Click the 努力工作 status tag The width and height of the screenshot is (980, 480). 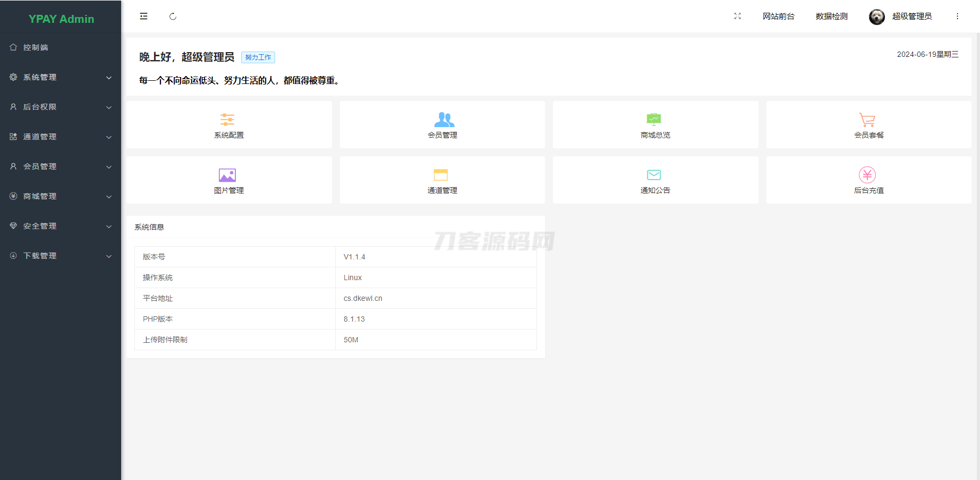[x=258, y=57]
